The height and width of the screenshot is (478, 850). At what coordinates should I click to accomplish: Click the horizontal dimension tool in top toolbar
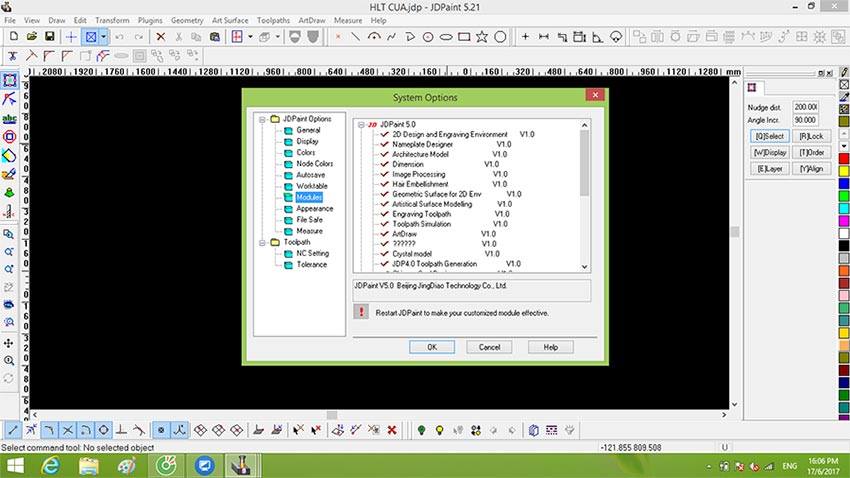(x=544, y=37)
